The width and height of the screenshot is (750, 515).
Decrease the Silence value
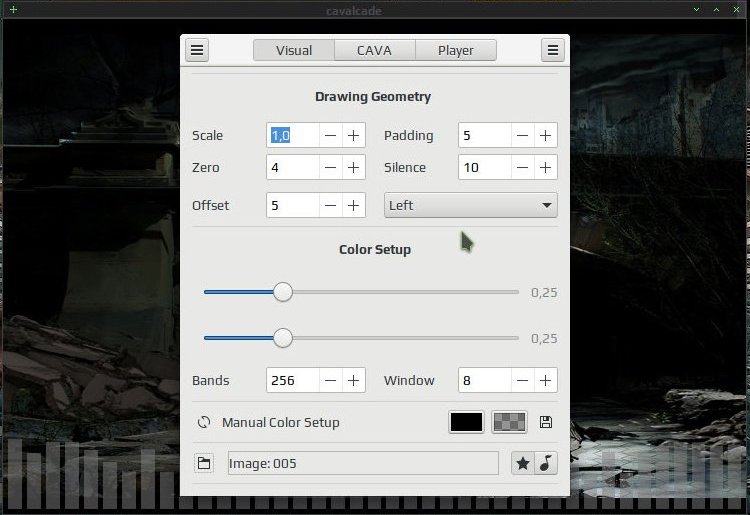[x=522, y=167]
